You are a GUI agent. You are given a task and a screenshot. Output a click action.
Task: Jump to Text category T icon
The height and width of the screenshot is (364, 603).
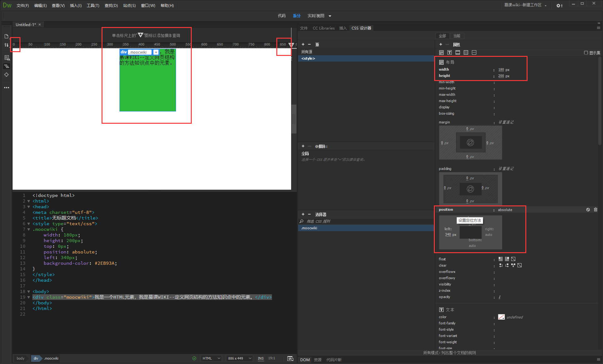pos(450,52)
